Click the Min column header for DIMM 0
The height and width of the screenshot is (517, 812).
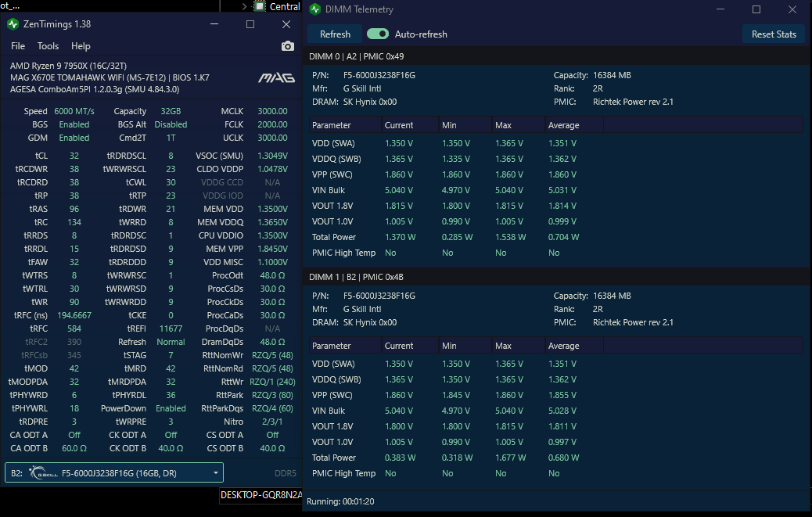(465, 125)
